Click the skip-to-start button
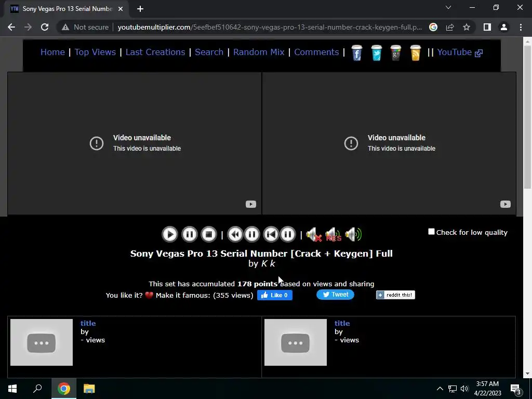This screenshot has width=532, height=399. 271,234
